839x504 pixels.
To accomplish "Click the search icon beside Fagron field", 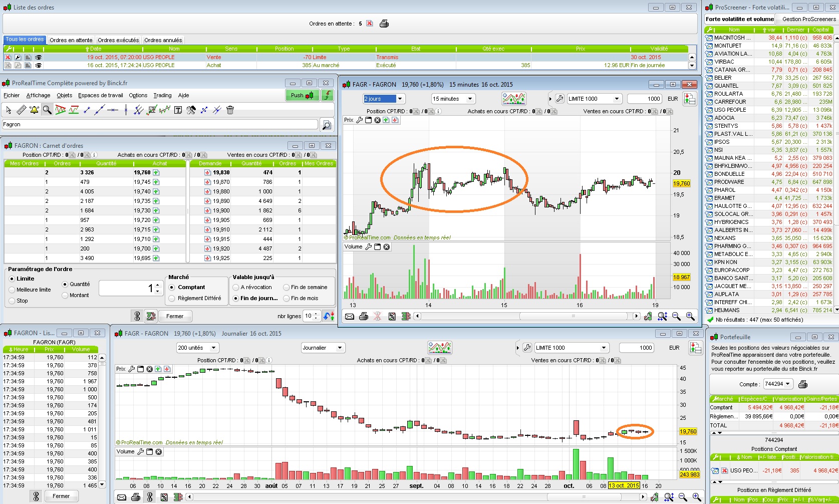I will pos(327,125).
